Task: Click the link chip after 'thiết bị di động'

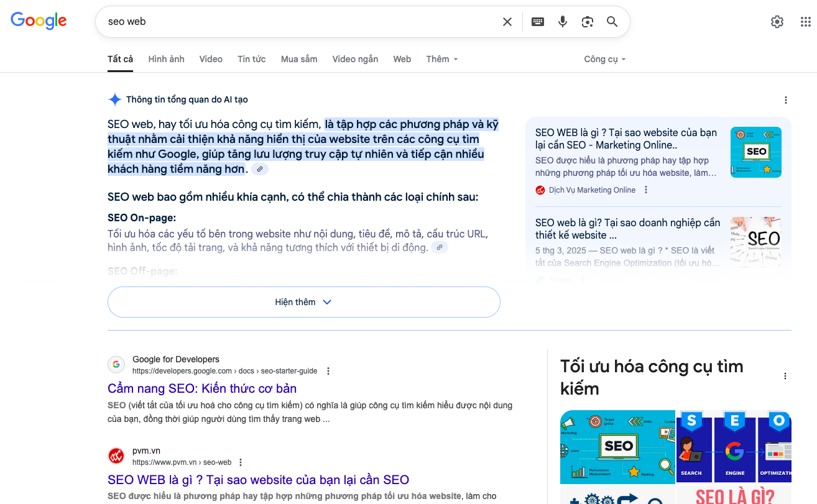Action: [440, 247]
